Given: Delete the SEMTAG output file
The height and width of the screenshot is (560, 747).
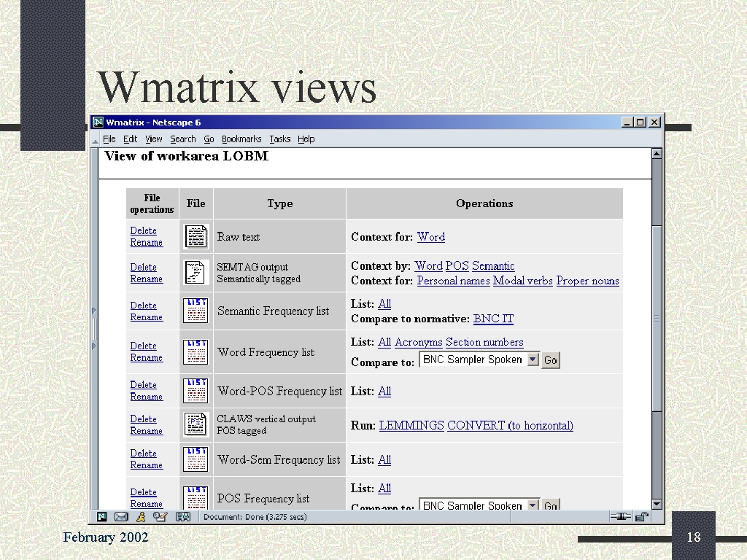Looking at the screenshot, I should tap(144, 267).
